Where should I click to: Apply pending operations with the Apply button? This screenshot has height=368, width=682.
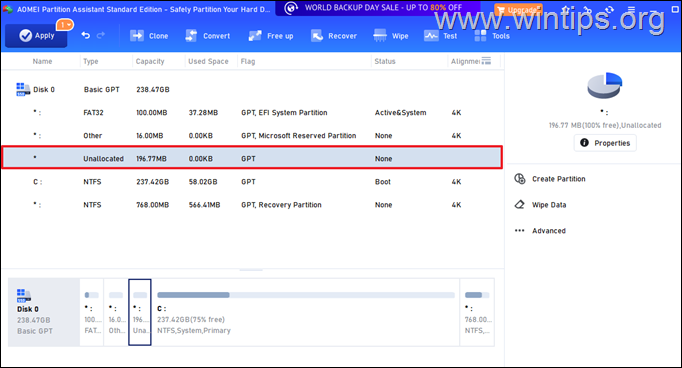[x=36, y=36]
